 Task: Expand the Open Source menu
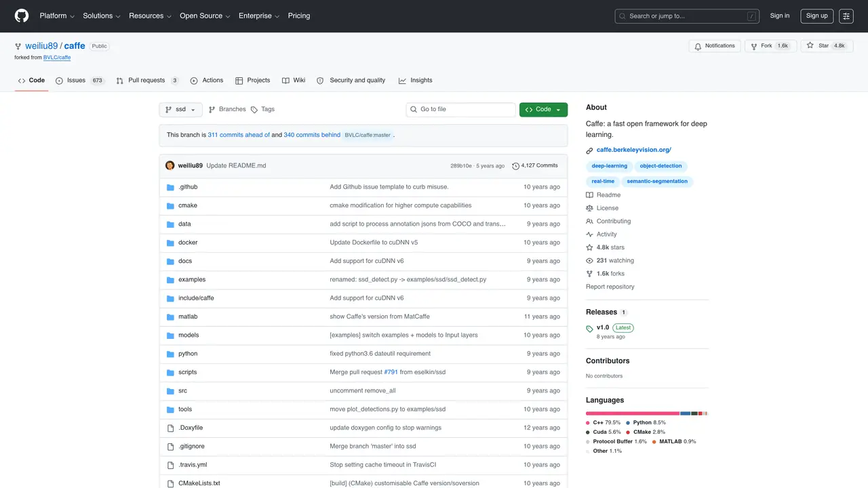pos(205,16)
